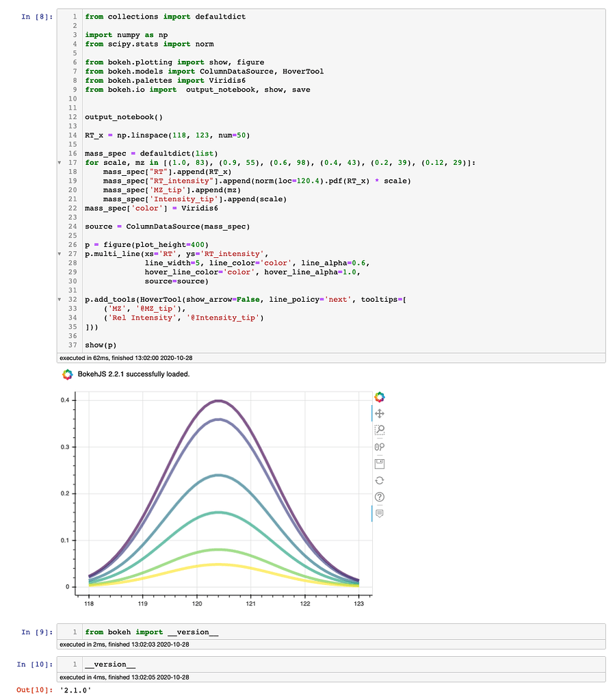Open the Bokeh toolbar help
615x700 pixels.
click(380, 496)
